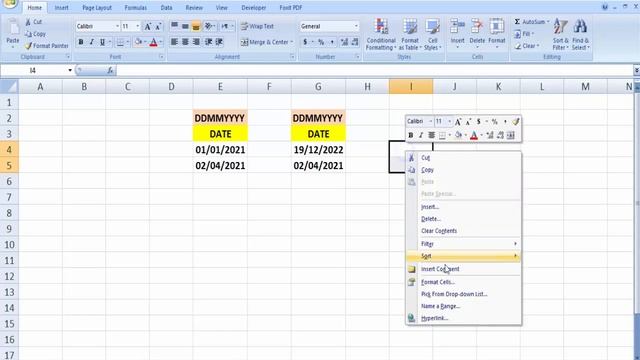
Task: Toggle ribbon center text alignment
Action: point(185,42)
